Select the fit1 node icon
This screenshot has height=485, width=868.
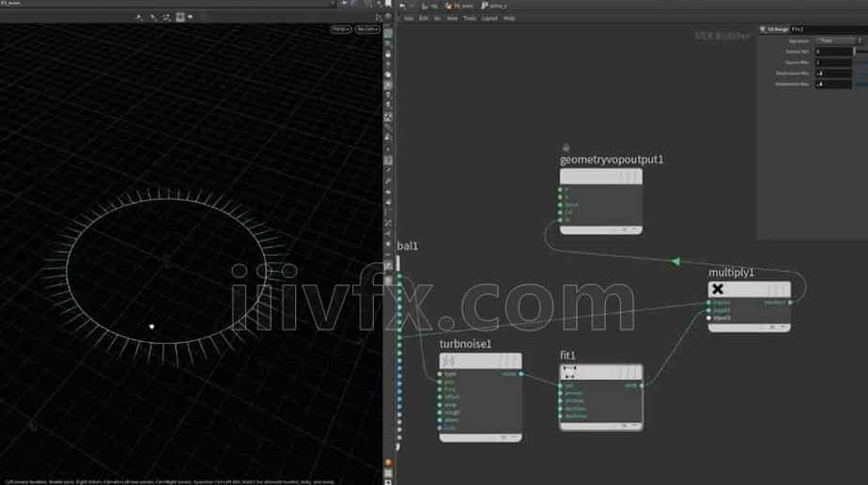569,372
